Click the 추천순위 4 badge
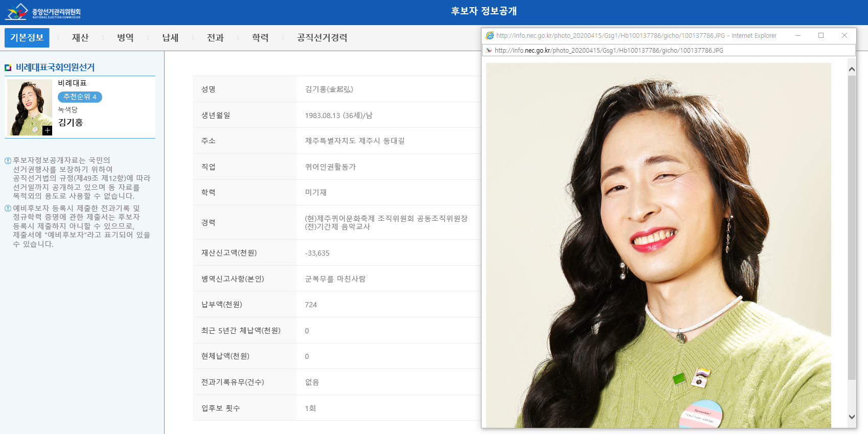This screenshot has height=434, width=868. [x=80, y=97]
